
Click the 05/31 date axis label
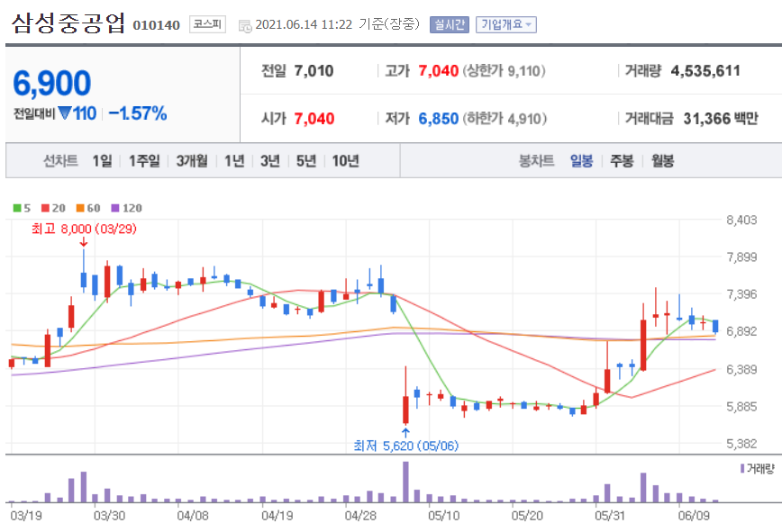click(611, 516)
